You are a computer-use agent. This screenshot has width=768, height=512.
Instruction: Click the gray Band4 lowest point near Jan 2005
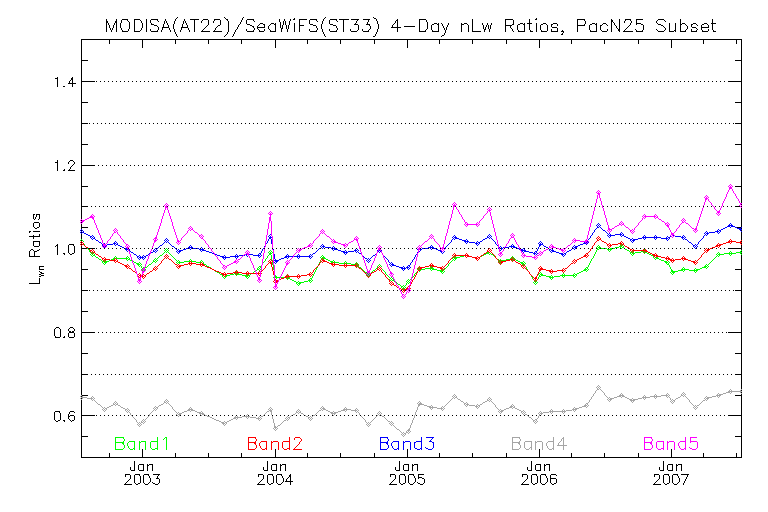tap(404, 435)
